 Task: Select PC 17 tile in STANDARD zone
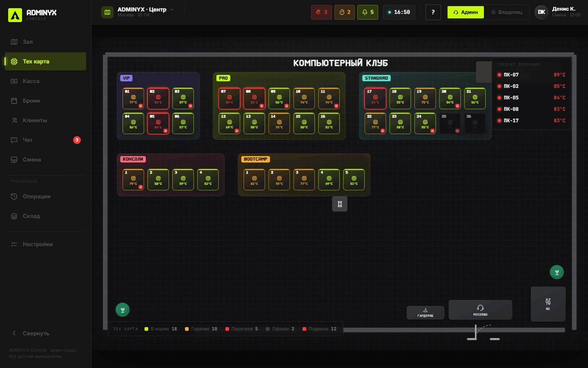(x=375, y=99)
